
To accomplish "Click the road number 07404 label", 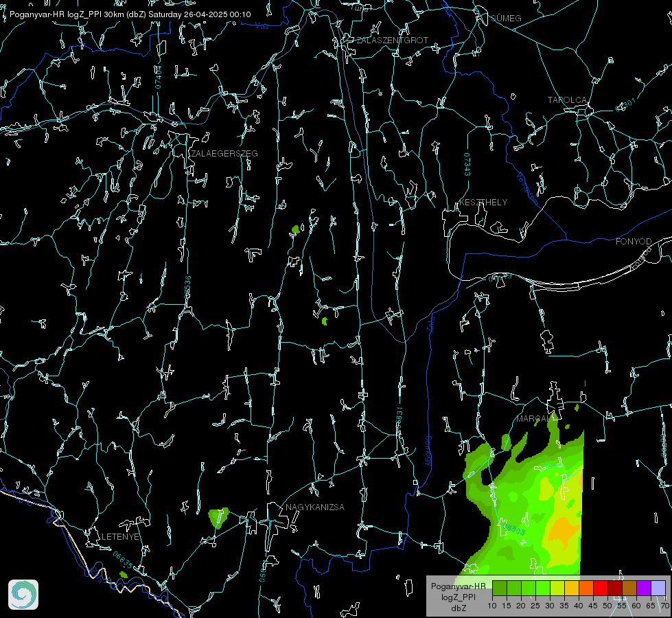I will (159, 78).
